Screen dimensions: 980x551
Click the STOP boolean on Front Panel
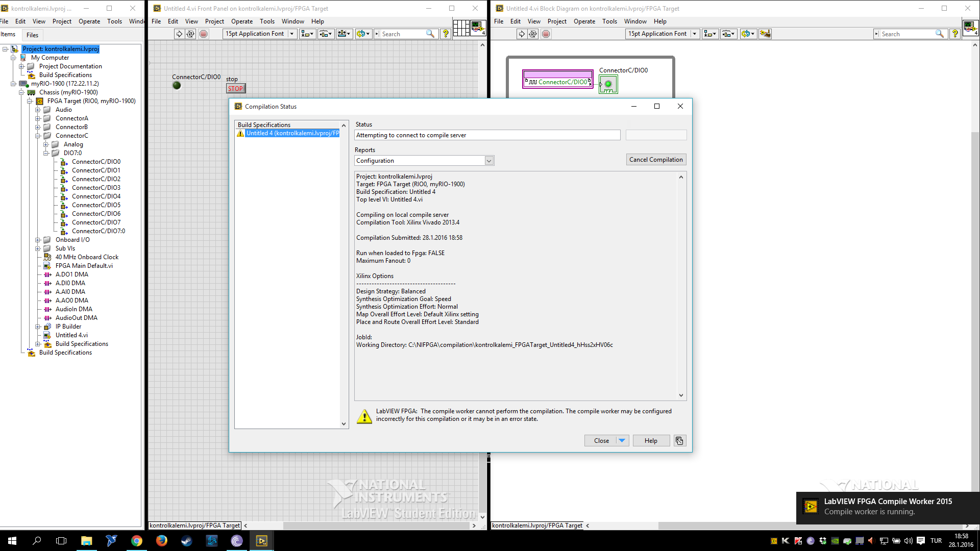[x=236, y=88]
